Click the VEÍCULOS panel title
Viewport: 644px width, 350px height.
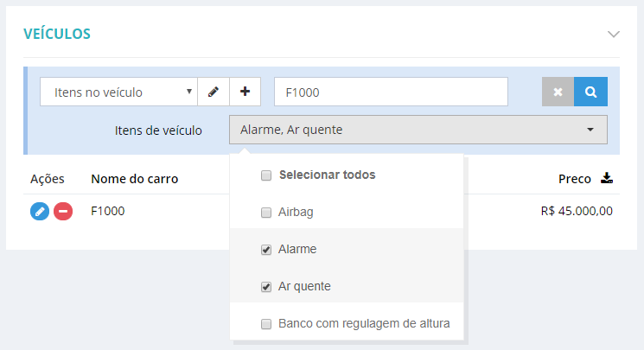tap(57, 35)
